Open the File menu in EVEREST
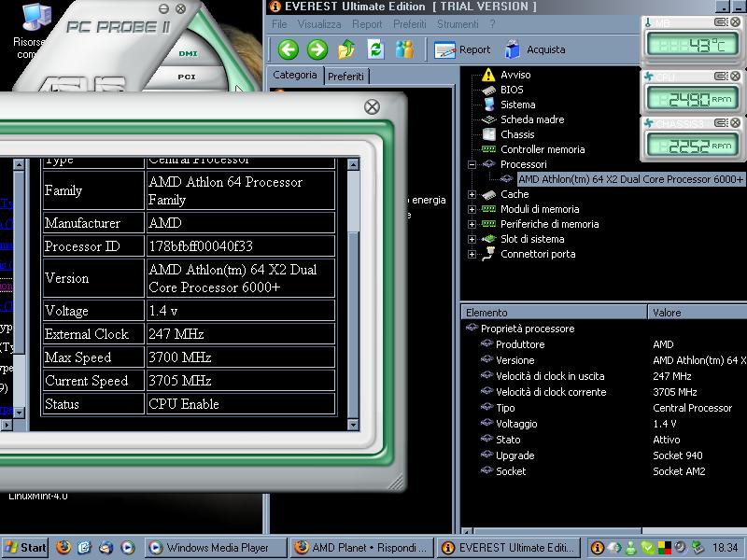The width and height of the screenshot is (747, 560). pyautogui.click(x=279, y=24)
